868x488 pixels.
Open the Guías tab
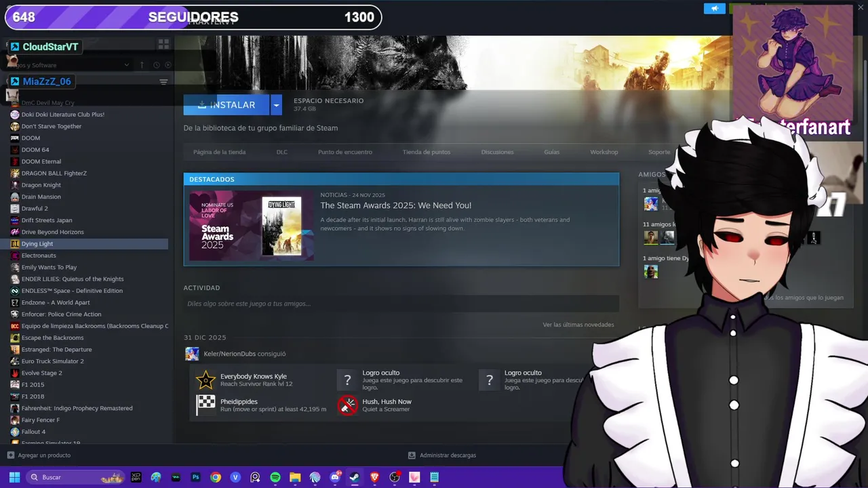[x=552, y=152]
